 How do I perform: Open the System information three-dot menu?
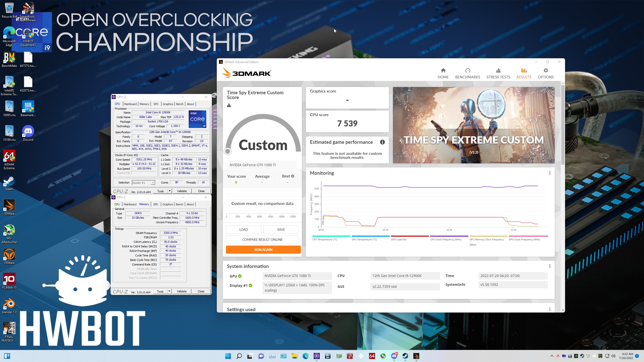[550, 266]
